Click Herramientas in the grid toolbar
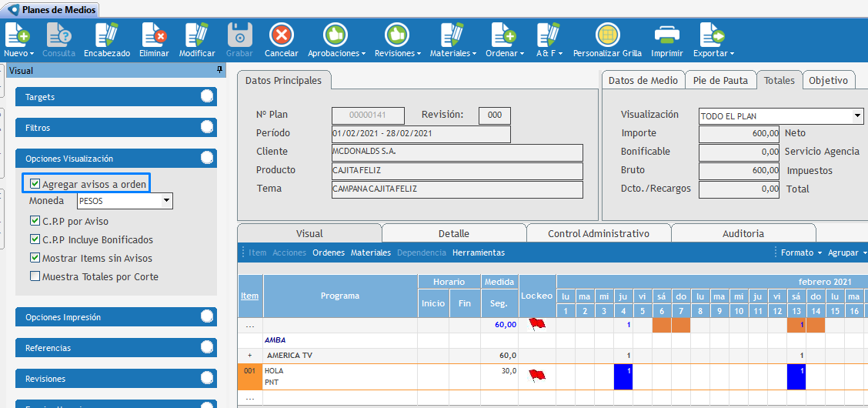Viewport: 868px width, 408px height. (478, 252)
